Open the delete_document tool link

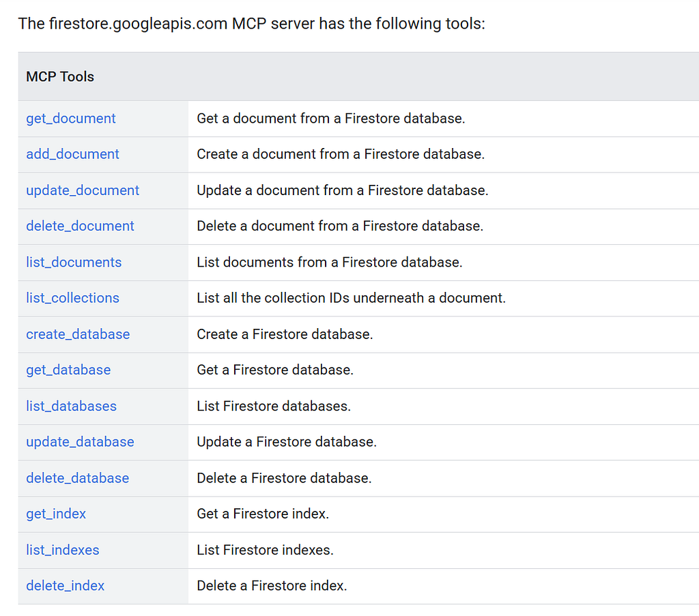pos(80,226)
